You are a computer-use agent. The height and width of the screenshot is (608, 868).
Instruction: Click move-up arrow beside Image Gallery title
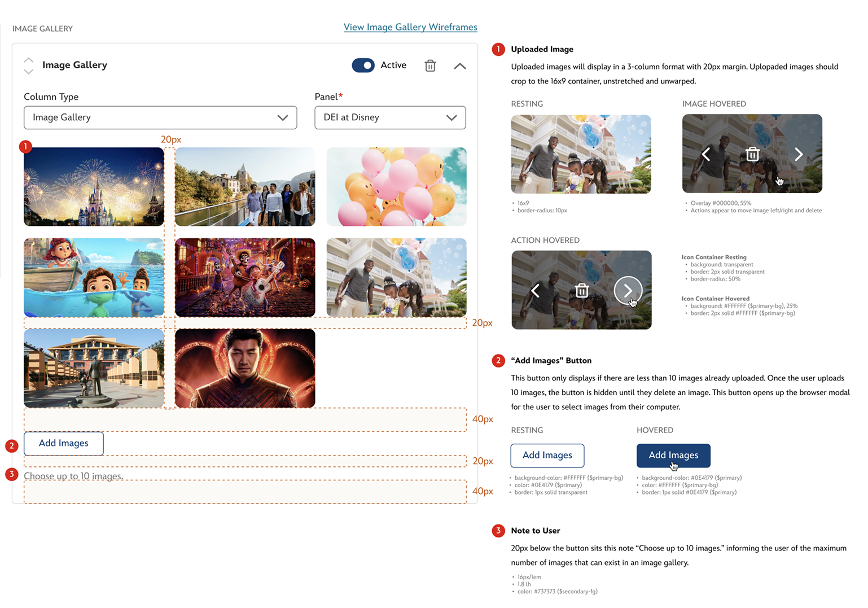tap(29, 60)
